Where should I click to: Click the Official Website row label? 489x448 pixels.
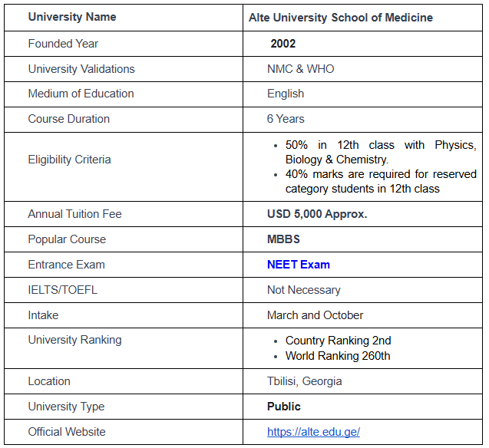67,432
